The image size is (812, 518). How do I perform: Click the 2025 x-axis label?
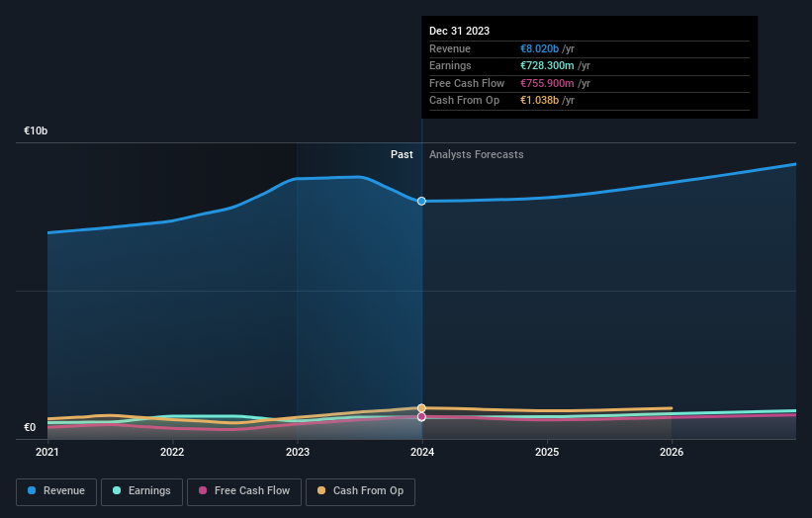pos(547,453)
